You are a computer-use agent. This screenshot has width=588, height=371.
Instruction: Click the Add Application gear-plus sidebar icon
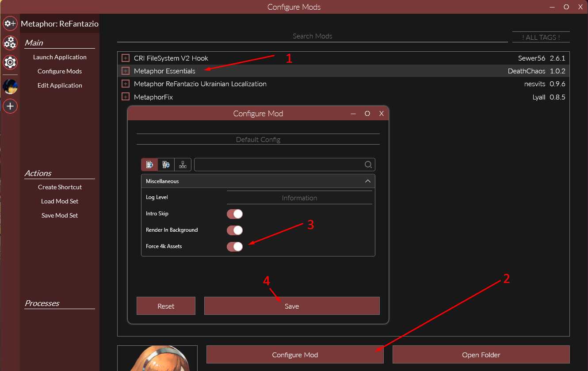point(10,23)
